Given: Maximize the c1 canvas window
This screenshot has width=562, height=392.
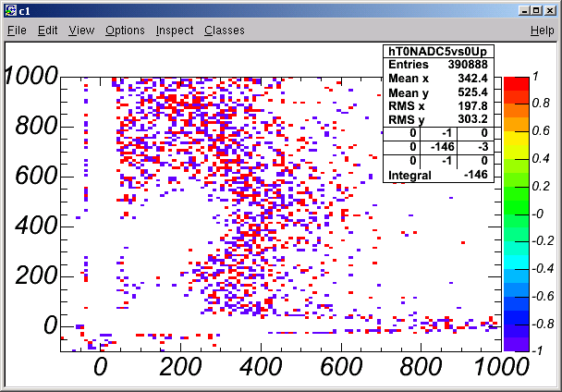Looking at the screenshot, I should [x=536, y=11].
